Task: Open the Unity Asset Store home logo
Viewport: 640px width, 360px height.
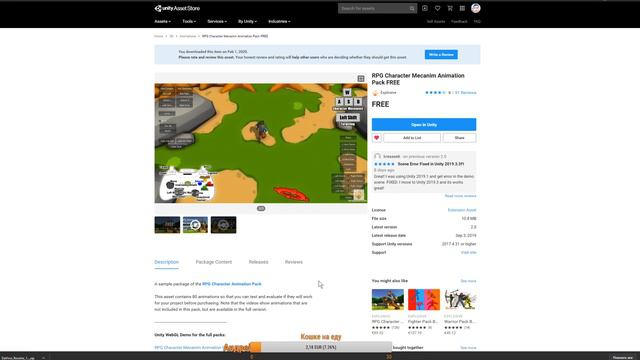Action: click(x=177, y=8)
